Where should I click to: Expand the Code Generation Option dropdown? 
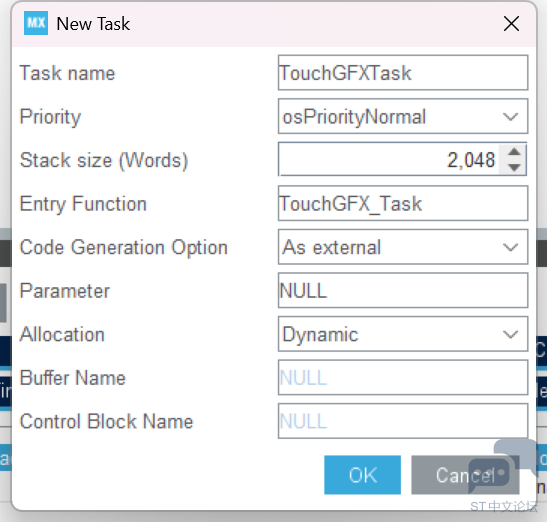tap(510, 247)
